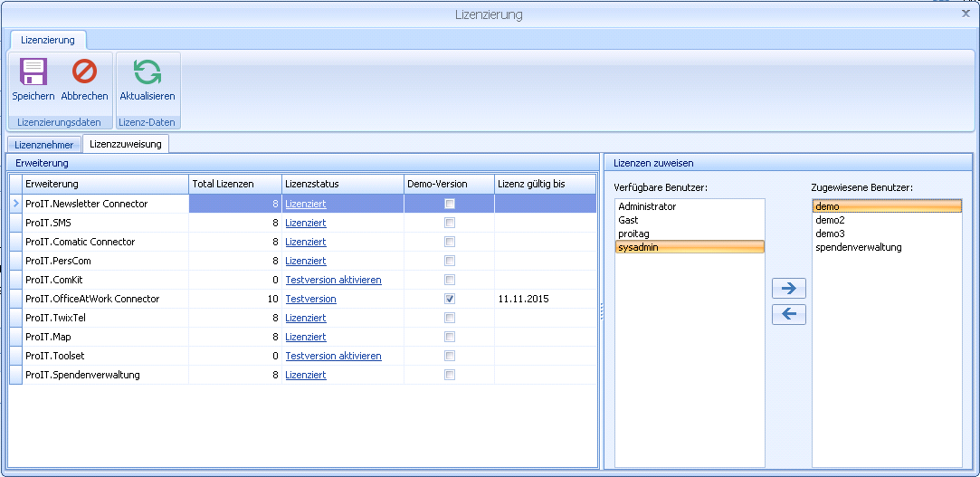Click Lizenziert link for ProIT.TwixTel
The width and height of the screenshot is (980, 477).
[305, 318]
